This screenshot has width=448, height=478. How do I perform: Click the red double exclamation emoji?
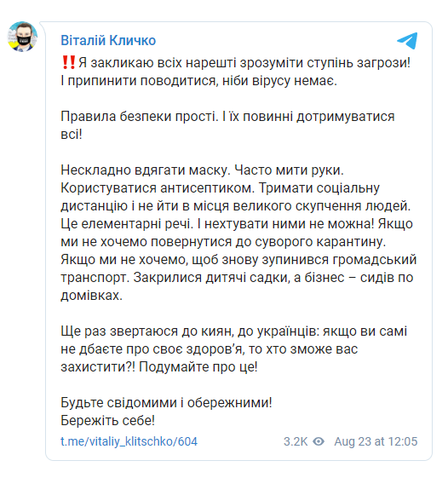coord(68,62)
